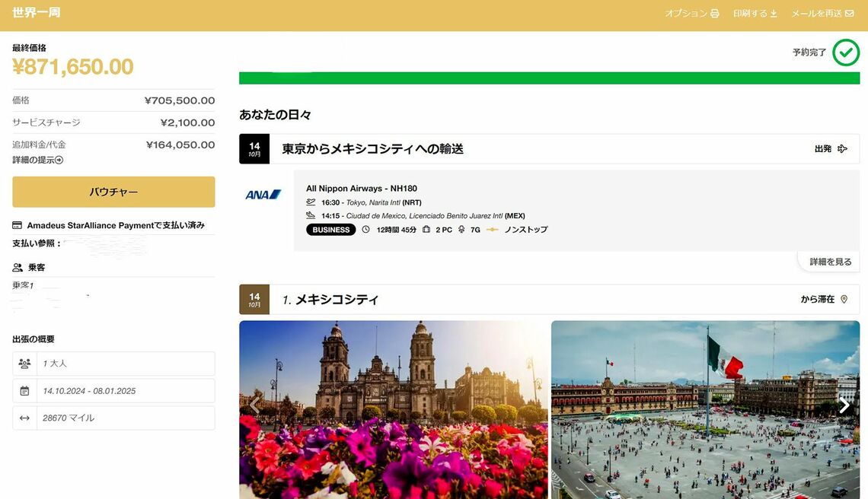Click the calendar icon beside the trip dates

(x=24, y=391)
